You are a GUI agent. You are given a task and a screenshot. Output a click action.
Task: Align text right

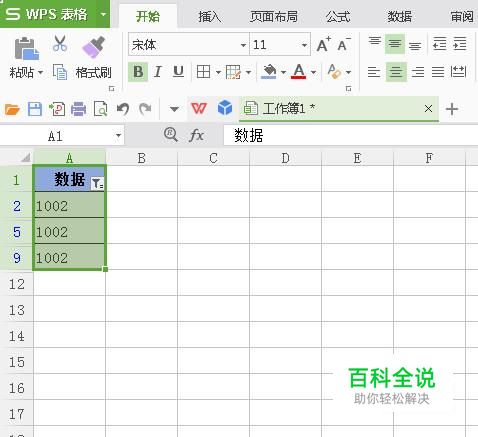418,72
